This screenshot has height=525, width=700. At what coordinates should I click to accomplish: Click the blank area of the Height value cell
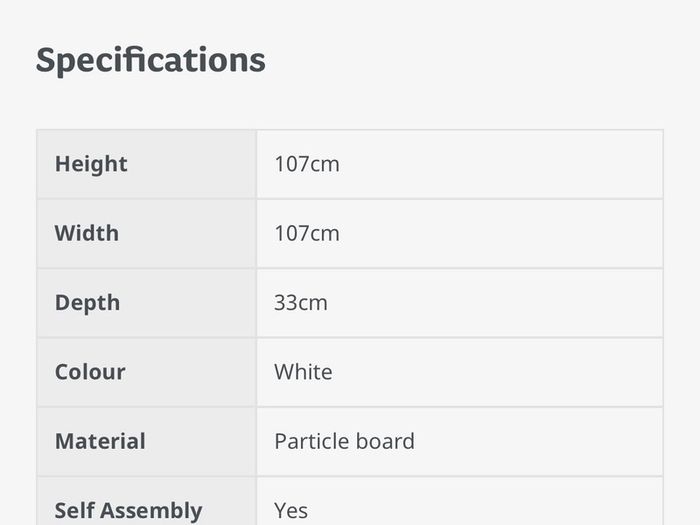(500, 164)
